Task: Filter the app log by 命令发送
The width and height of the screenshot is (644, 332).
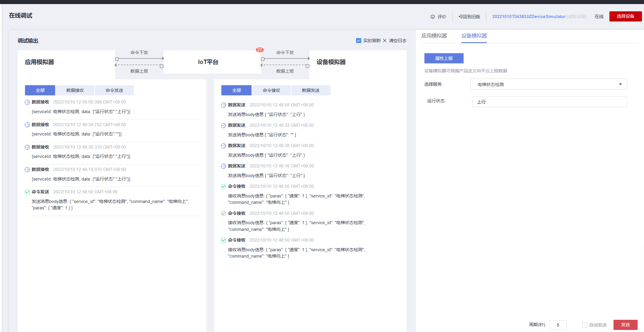Action: coord(114,90)
